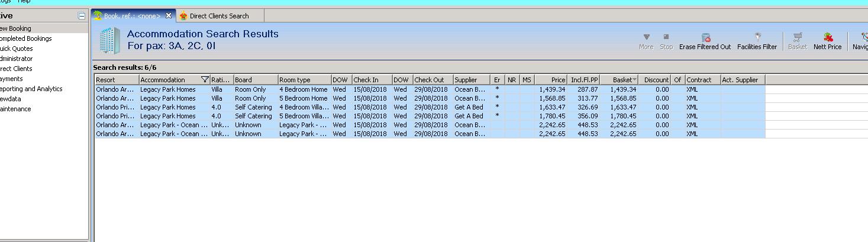The width and height of the screenshot is (868, 242).
Task: Select the row with price 1,633.47
Action: [430, 107]
